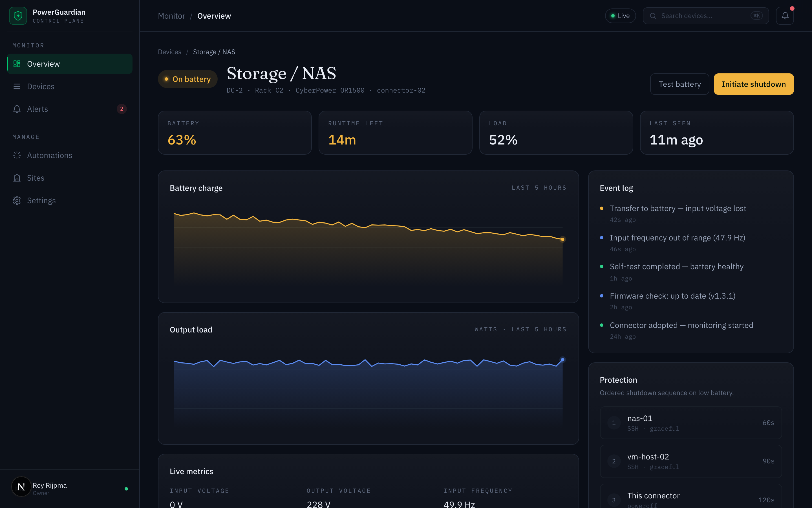Open Alerts in the sidebar
Viewport: 812px width, 508px height.
tap(69, 109)
